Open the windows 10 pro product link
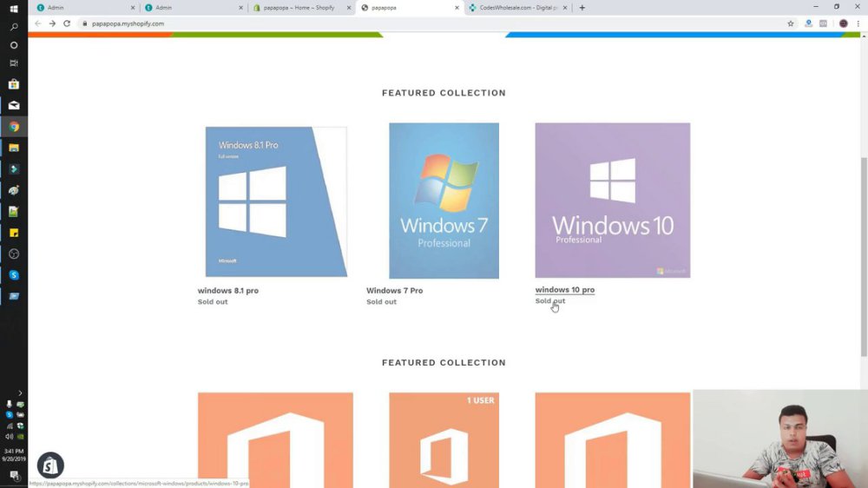 (565, 290)
